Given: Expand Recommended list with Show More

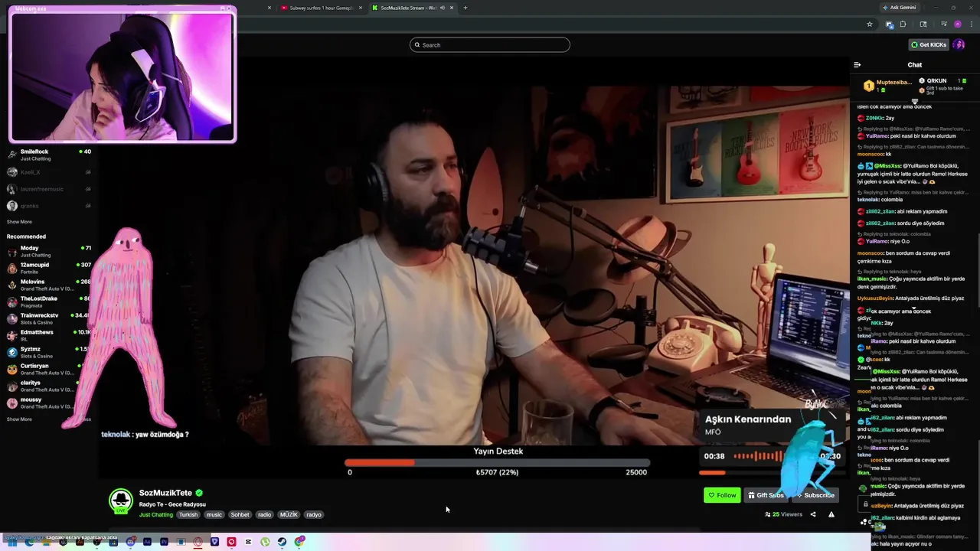Looking at the screenshot, I should (19, 419).
